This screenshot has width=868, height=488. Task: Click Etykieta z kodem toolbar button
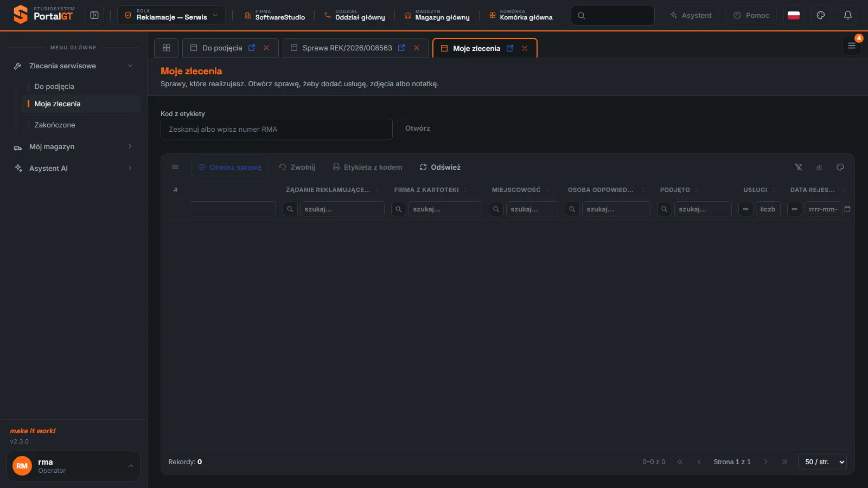click(x=368, y=167)
